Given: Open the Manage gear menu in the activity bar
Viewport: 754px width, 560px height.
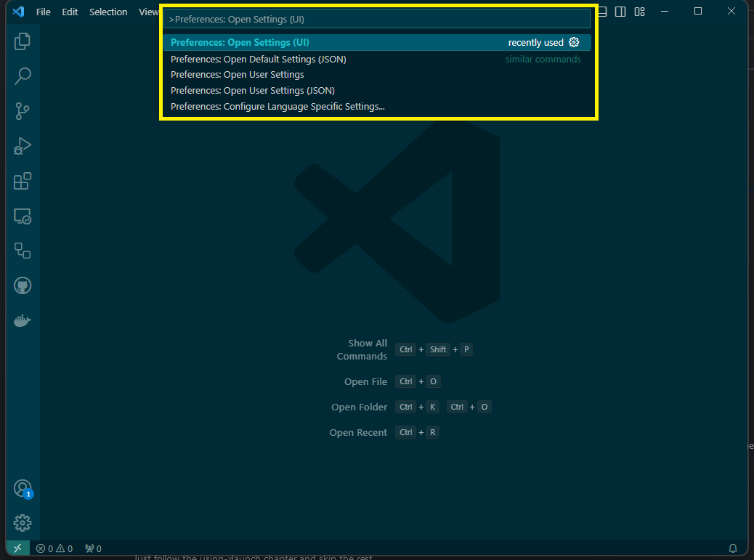Looking at the screenshot, I should 23,522.
